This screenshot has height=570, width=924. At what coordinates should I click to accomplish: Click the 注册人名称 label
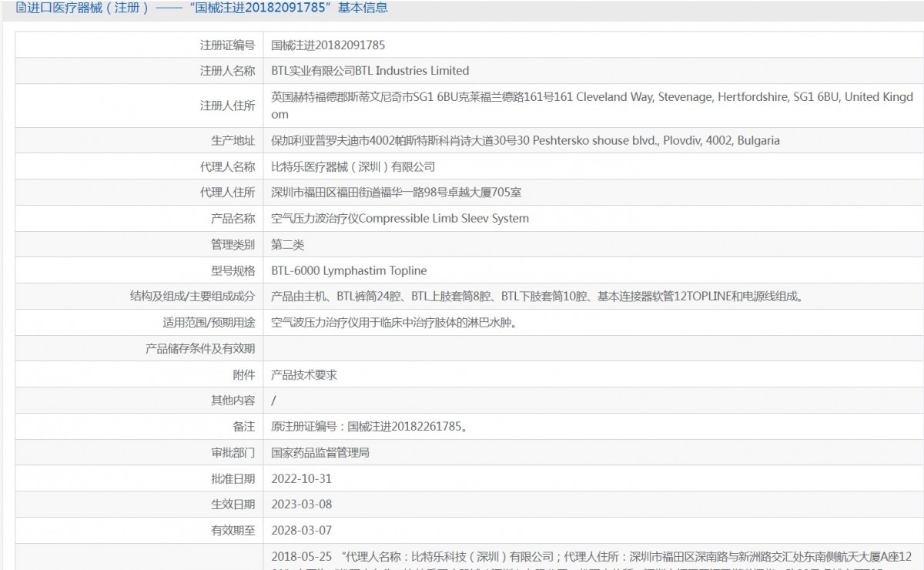(227, 71)
